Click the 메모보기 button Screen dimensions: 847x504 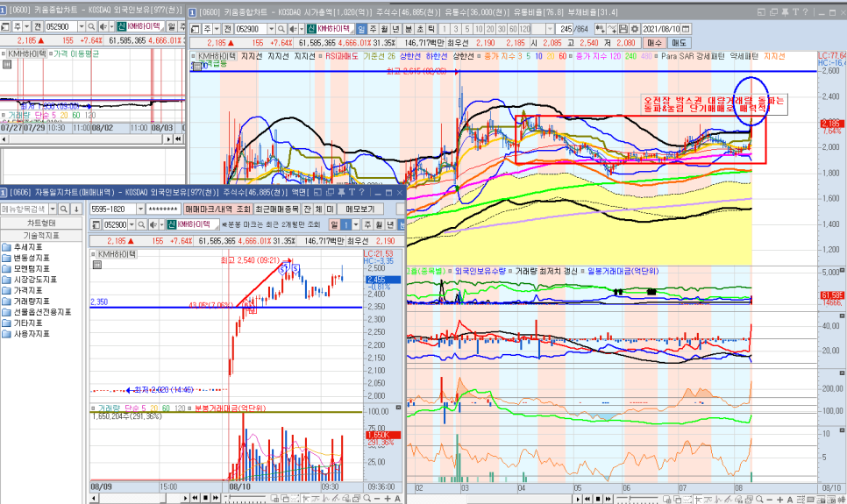[360, 209]
